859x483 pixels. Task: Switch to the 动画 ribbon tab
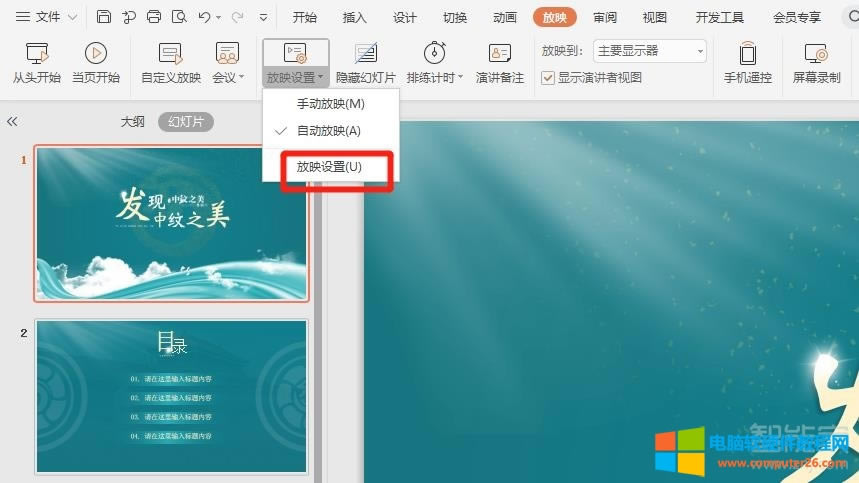click(505, 17)
